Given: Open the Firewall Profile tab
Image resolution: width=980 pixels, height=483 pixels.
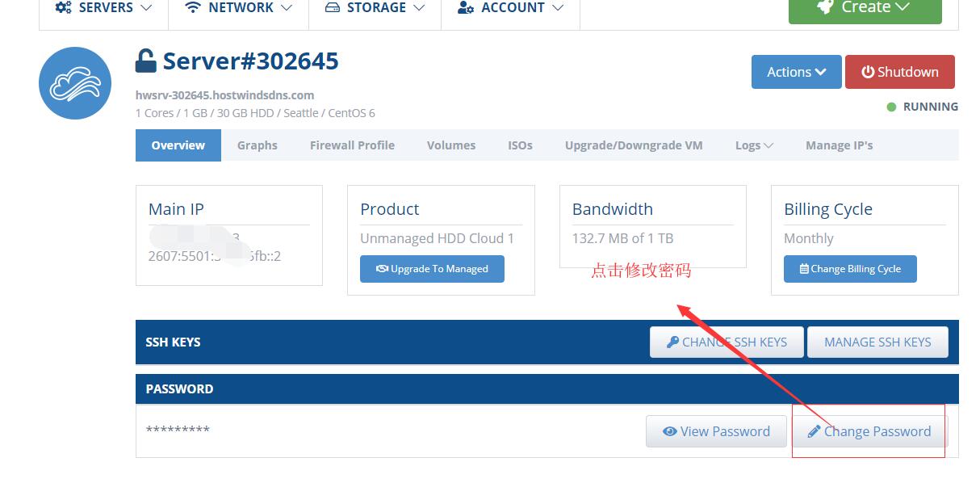Looking at the screenshot, I should click(x=352, y=145).
